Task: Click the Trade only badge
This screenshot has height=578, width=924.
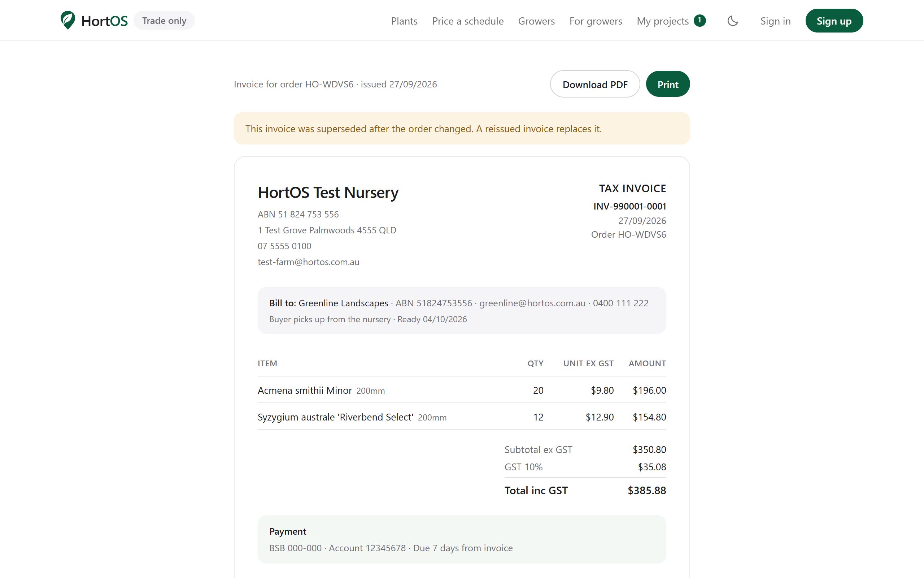Action: [x=164, y=21]
